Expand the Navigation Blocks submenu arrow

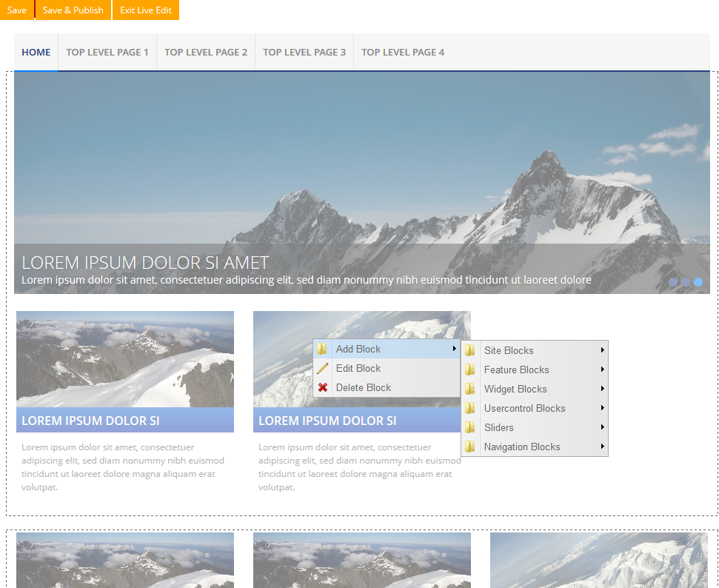click(x=602, y=447)
